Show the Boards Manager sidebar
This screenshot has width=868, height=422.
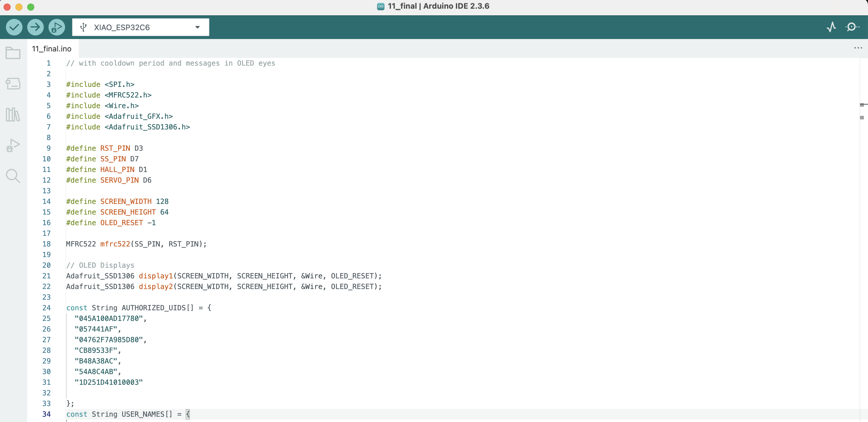click(13, 84)
